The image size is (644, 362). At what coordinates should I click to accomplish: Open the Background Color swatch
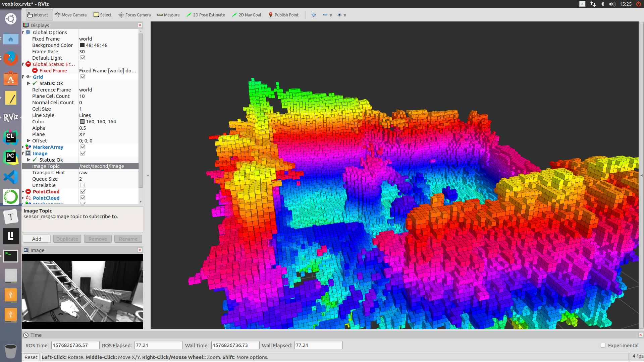tap(82, 45)
